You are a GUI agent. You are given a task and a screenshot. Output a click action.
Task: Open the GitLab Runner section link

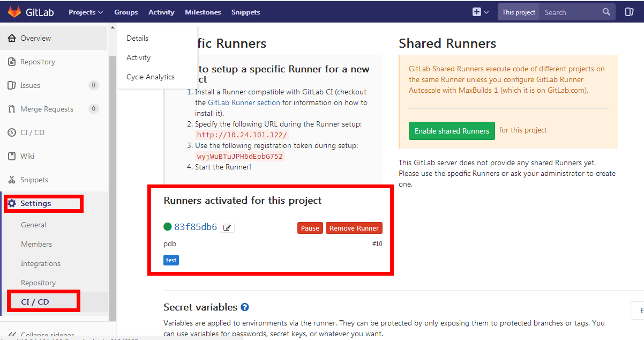[244, 102]
